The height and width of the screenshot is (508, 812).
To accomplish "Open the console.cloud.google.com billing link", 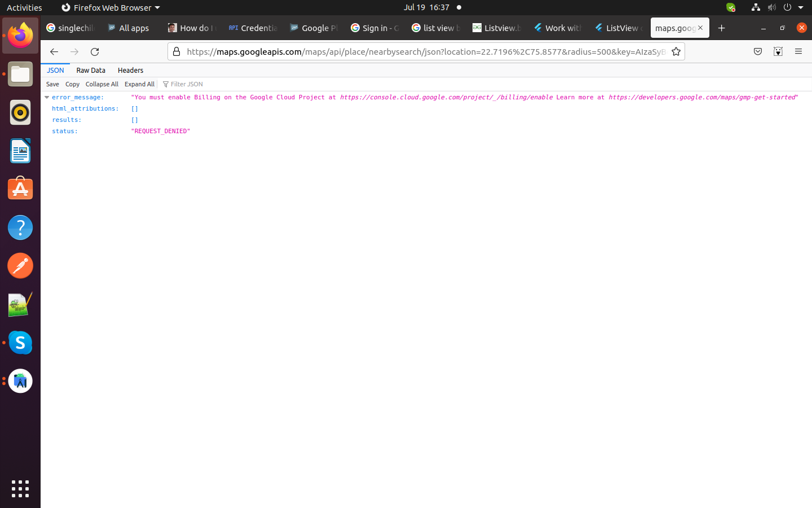I will coord(446,97).
